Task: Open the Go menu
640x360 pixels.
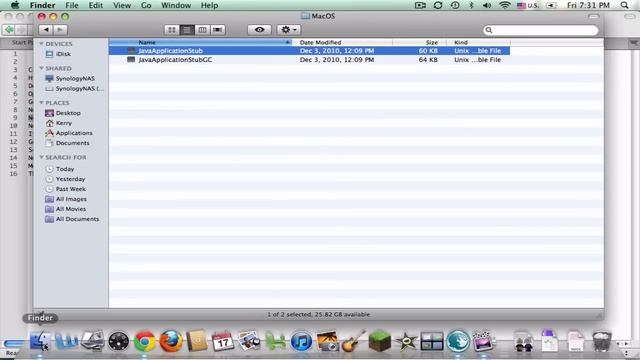Action: coord(146,5)
